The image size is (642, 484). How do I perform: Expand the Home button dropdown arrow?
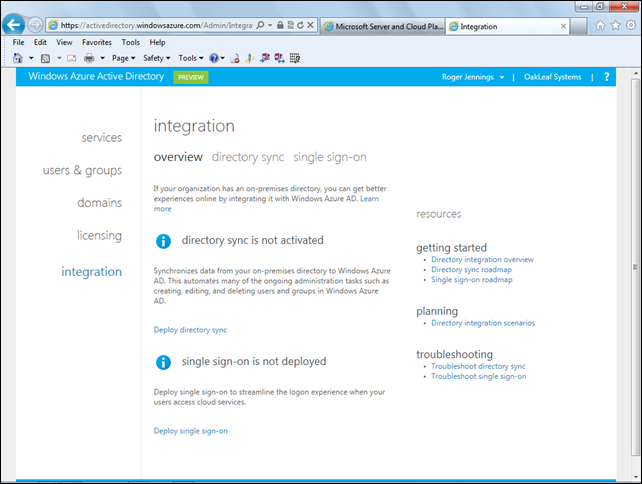(x=31, y=58)
